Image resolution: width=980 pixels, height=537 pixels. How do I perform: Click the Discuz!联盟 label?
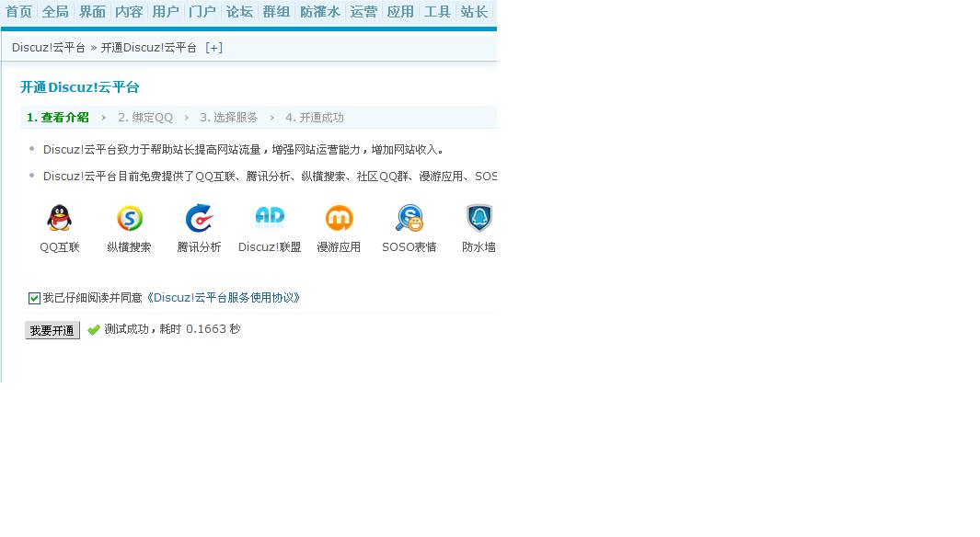click(x=270, y=247)
